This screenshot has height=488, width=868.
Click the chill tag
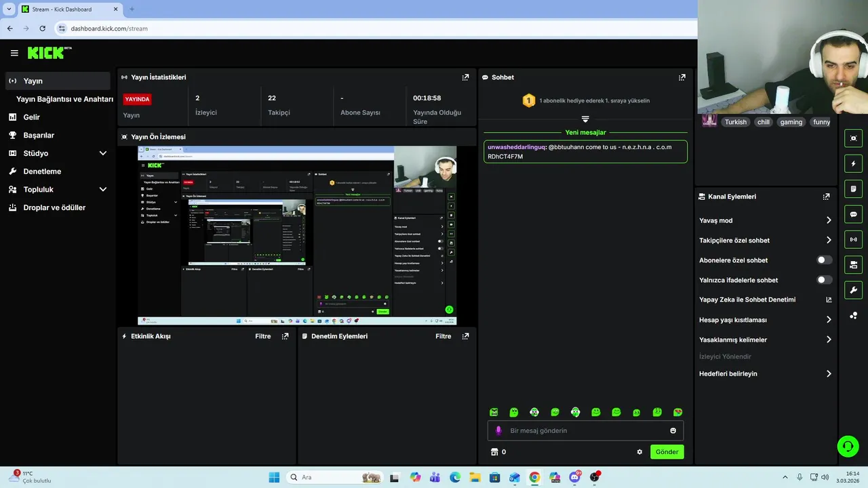764,122
